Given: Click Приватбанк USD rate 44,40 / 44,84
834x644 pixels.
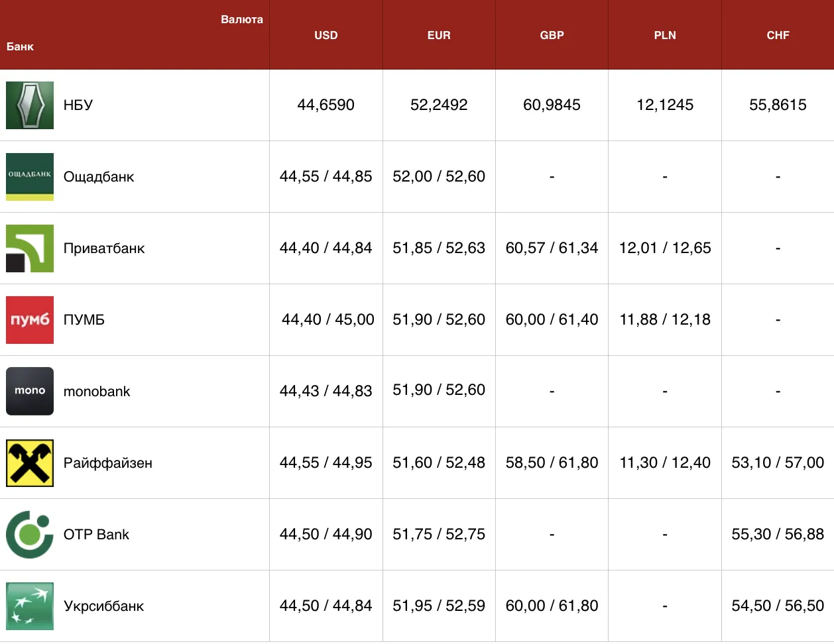Looking at the screenshot, I should [x=326, y=248].
